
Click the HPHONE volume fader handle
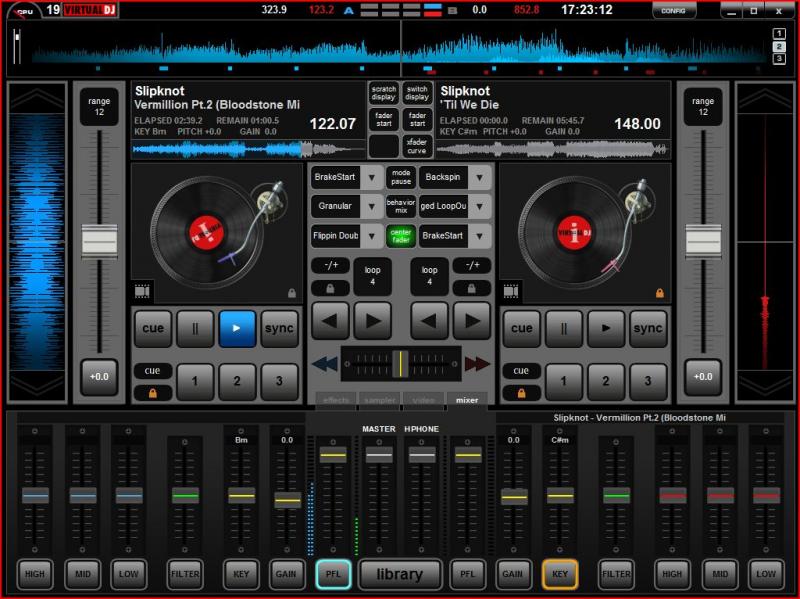422,455
